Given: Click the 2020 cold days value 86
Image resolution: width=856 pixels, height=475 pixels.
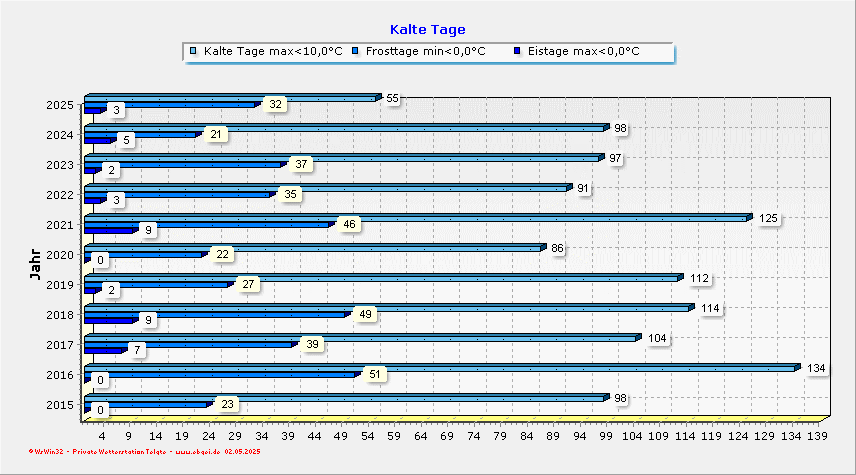Looking at the screenshot, I should (x=557, y=248).
